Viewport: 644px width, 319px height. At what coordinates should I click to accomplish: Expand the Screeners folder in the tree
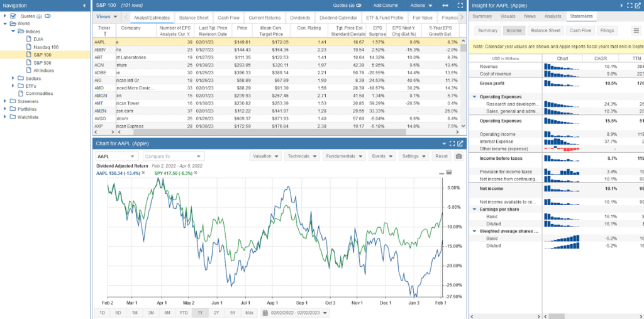click(5, 101)
